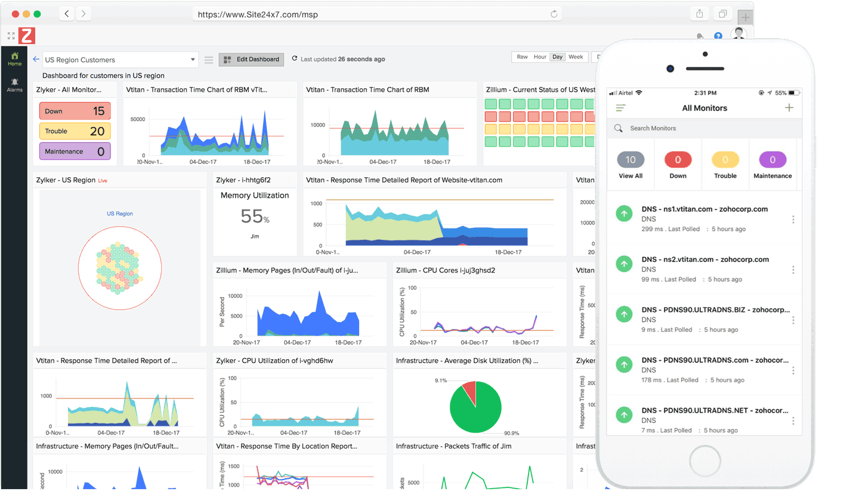The height and width of the screenshot is (504, 859).
Task: Tap the search magnifier icon on the phone
Action: (618, 128)
